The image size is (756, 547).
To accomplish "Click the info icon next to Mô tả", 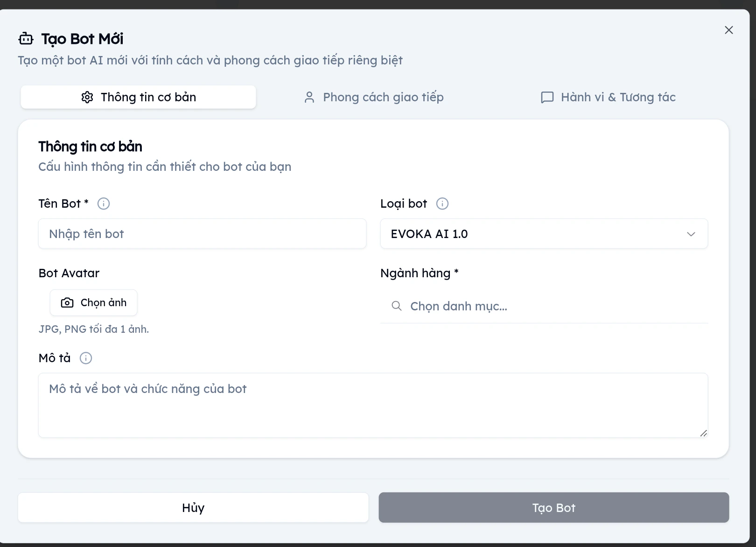I will coord(86,358).
